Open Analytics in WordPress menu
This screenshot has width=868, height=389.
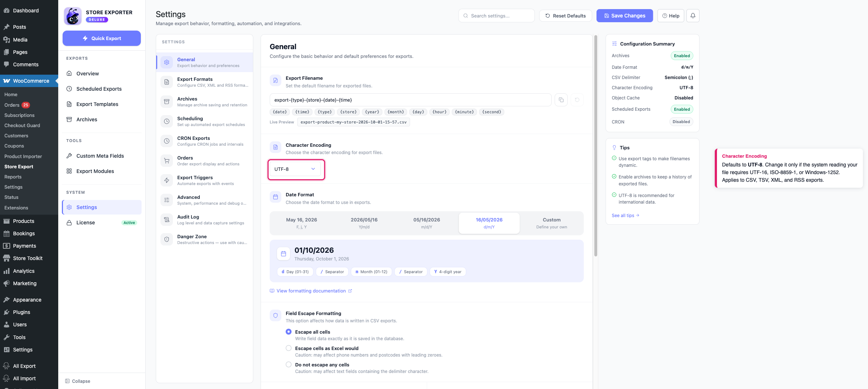click(29, 271)
